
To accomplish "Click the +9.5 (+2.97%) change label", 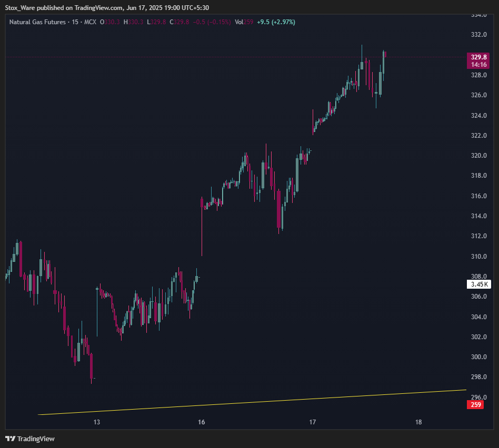I will [x=276, y=22].
